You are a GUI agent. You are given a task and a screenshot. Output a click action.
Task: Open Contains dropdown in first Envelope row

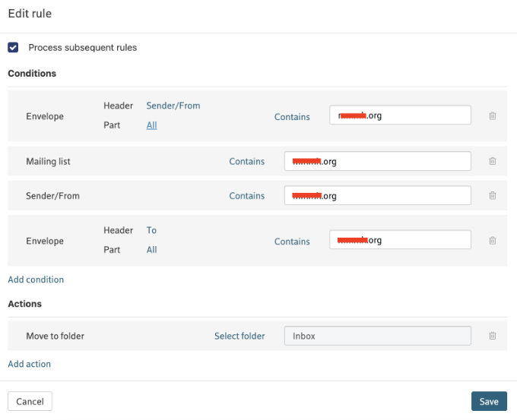tap(292, 117)
